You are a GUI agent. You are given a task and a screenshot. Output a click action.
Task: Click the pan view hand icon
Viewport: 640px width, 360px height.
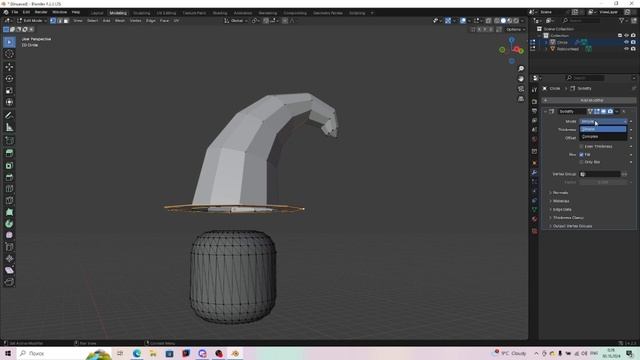pyautogui.click(x=521, y=79)
